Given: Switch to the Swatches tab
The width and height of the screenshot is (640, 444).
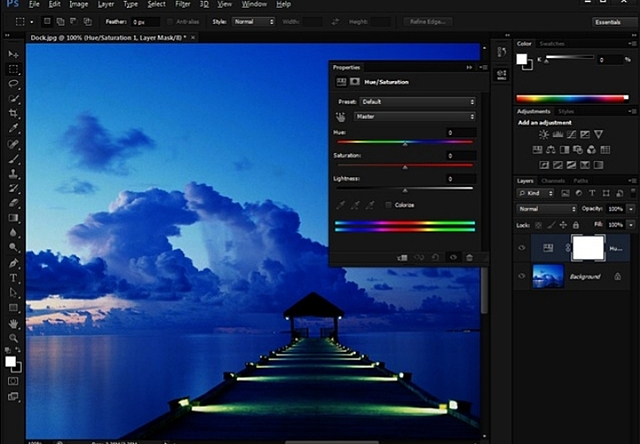Looking at the screenshot, I should (552, 44).
